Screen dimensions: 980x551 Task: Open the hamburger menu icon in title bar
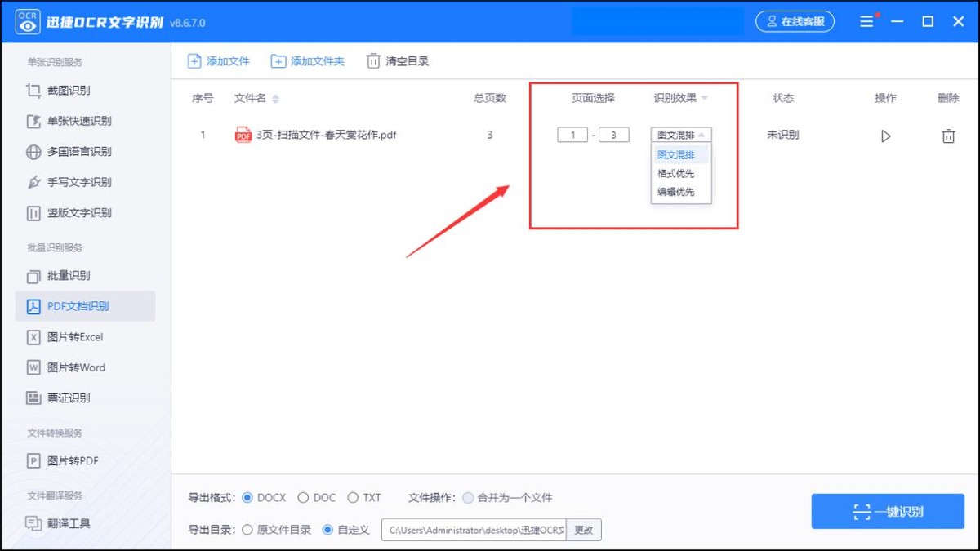[867, 22]
